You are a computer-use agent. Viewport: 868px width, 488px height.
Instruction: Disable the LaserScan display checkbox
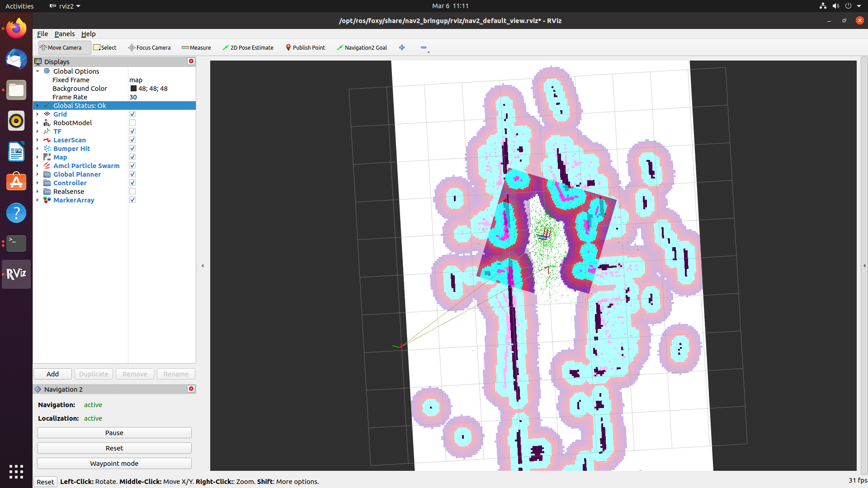click(x=132, y=140)
